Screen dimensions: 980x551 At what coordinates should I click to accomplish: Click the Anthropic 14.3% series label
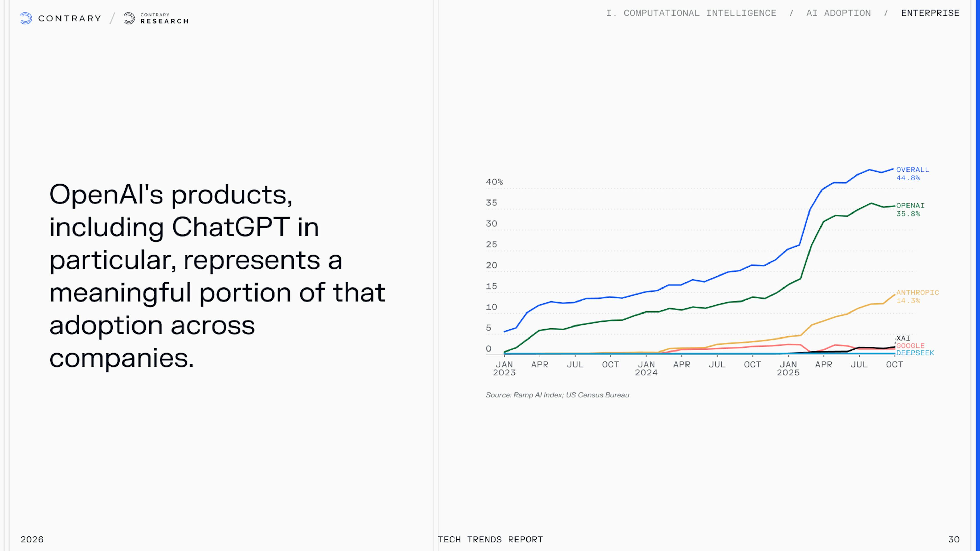[917, 296]
